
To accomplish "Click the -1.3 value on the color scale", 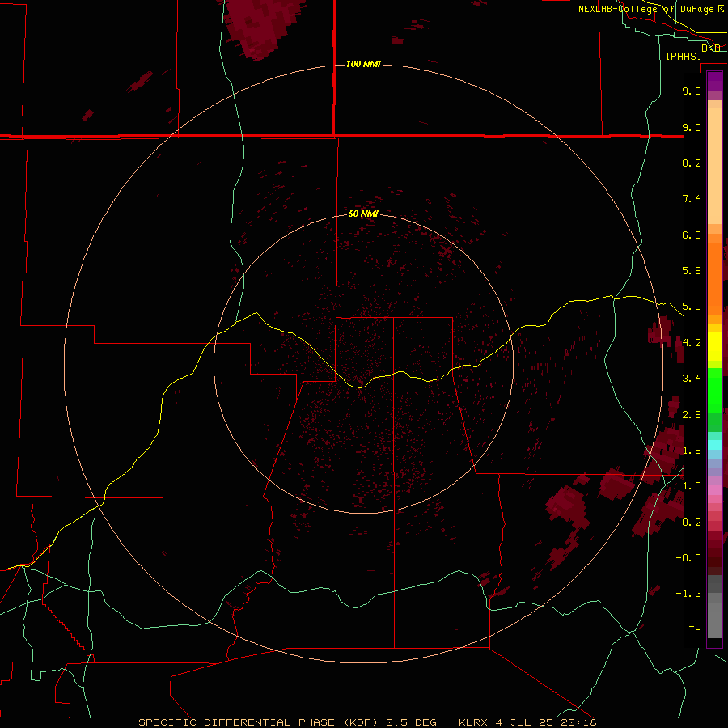I will pos(688,594).
